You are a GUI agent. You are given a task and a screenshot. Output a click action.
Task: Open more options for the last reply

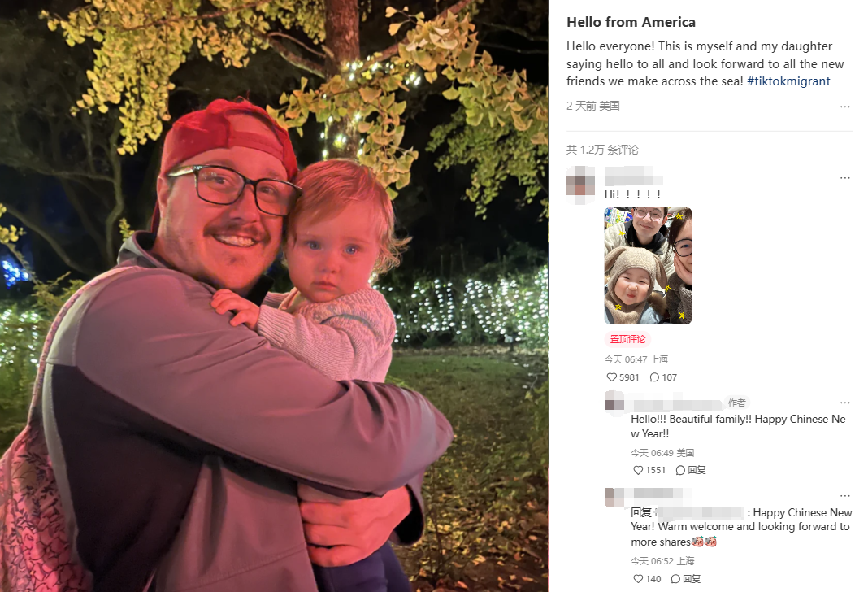(844, 496)
